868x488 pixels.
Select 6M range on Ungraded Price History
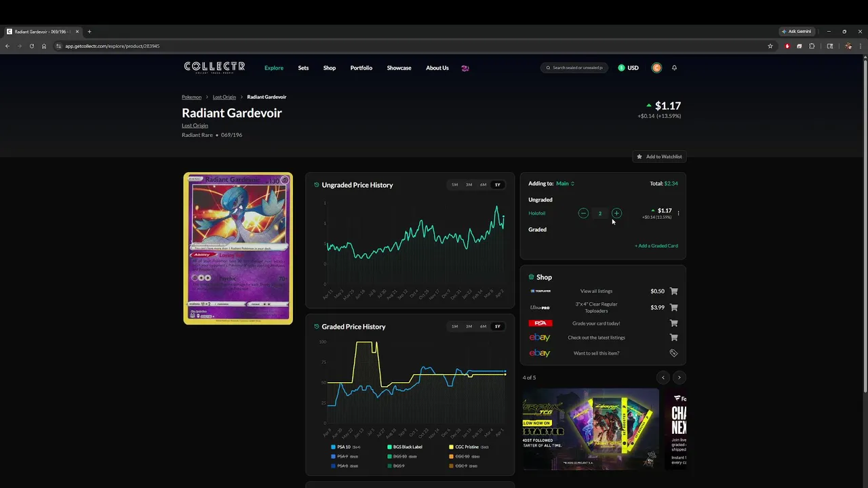point(483,185)
